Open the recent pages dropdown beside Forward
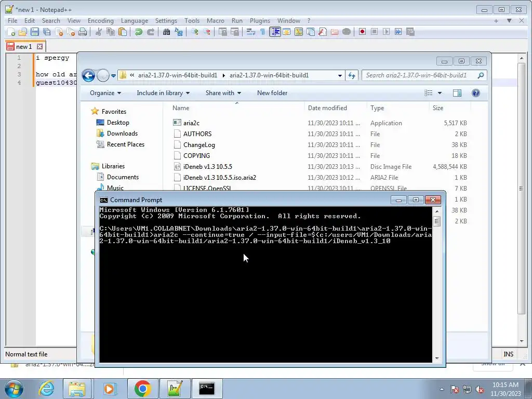This screenshot has width=532, height=399. tap(113, 75)
